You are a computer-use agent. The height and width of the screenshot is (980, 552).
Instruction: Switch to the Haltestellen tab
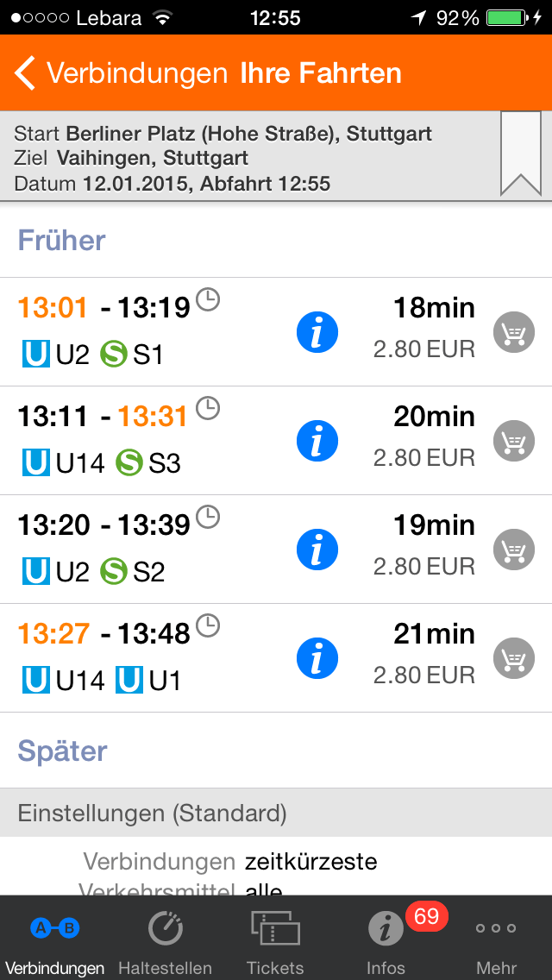coord(165,939)
